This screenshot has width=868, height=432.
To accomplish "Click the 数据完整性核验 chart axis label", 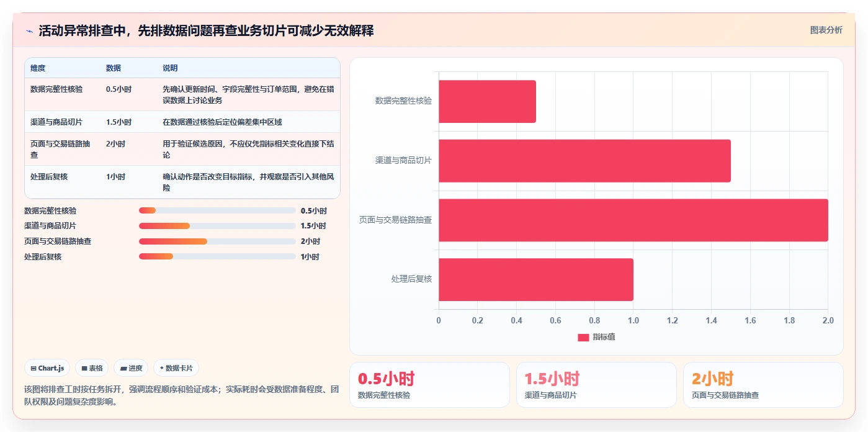I will click(x=403, y=101).
